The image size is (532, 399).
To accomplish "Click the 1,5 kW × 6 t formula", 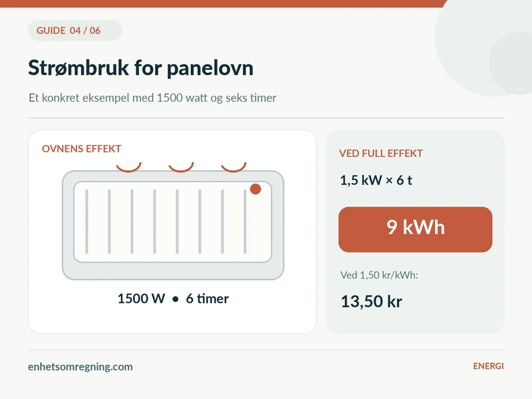I will click(376, 180).
